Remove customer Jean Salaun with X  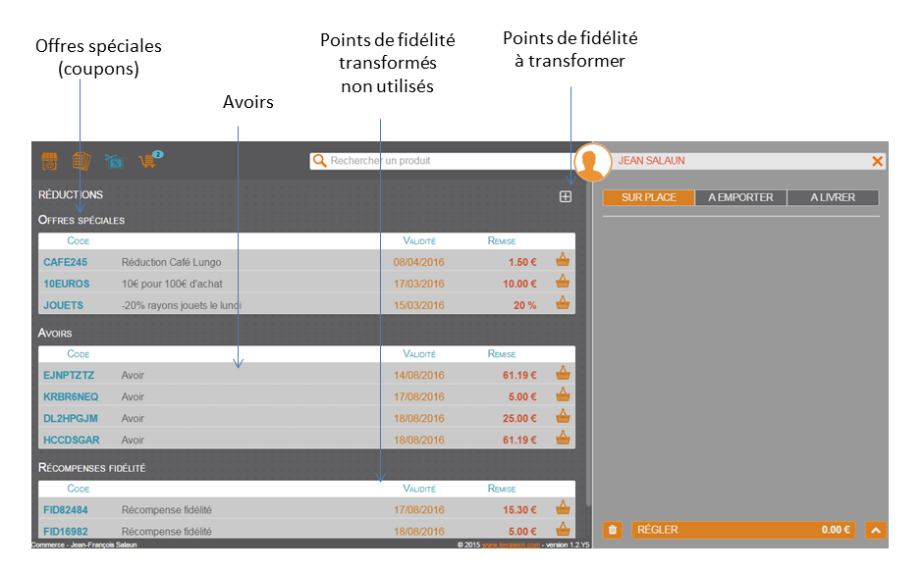coord(877,161)
